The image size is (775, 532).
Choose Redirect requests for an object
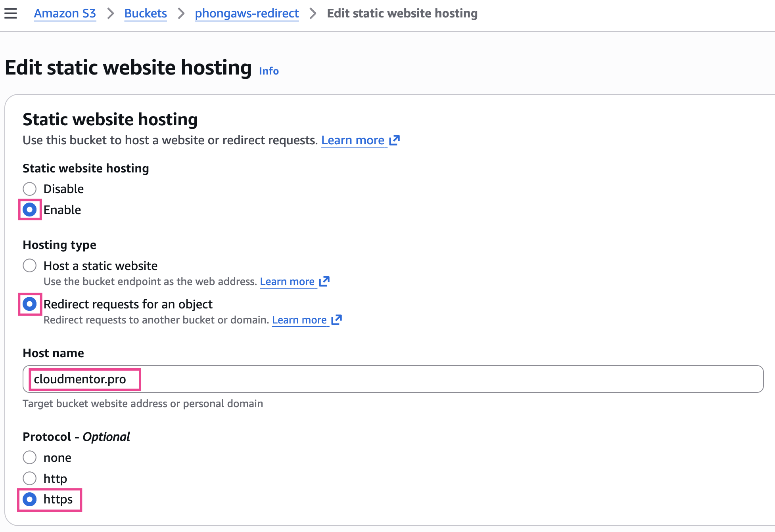point(30,304)
